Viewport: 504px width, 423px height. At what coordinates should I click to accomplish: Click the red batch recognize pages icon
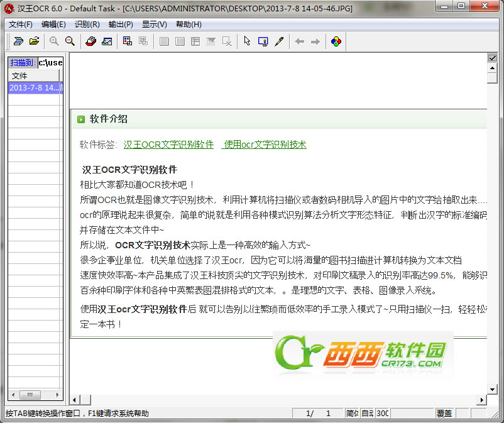[91, 41]
